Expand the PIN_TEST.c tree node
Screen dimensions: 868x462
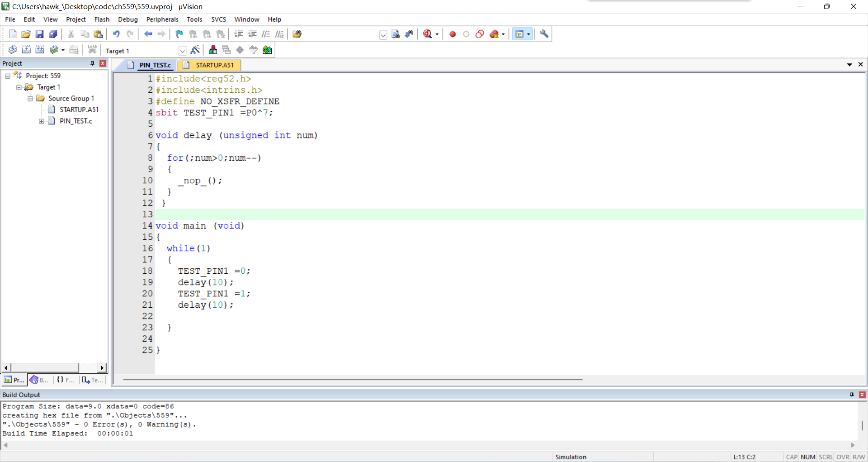tap(42, 121)
